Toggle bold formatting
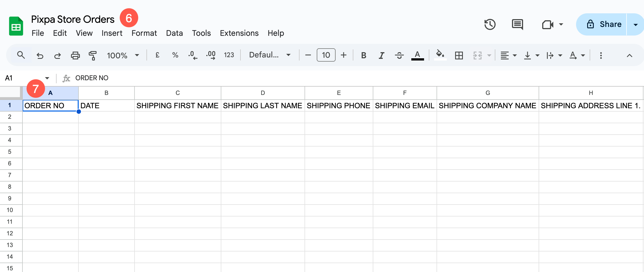The width and height of the screenshot is (644, 272). point(364,56)
